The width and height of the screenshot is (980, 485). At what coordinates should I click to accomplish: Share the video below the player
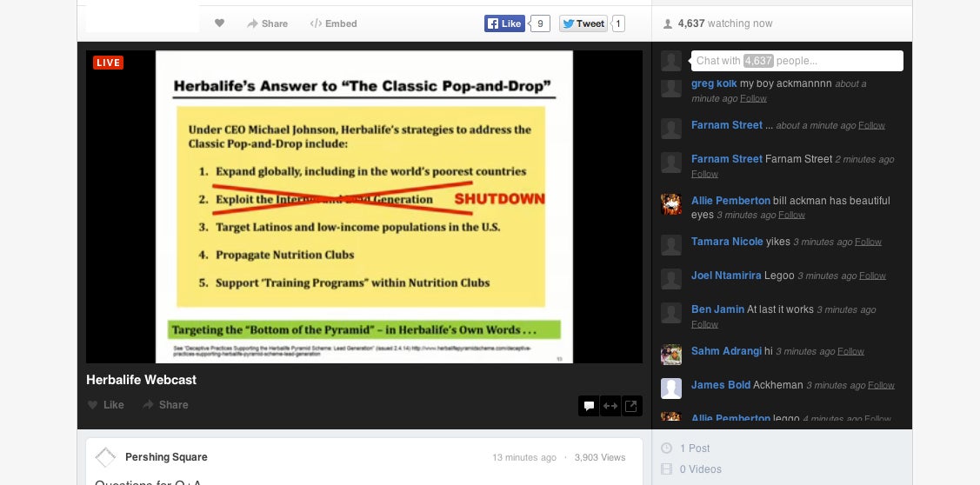coord(165,405)
